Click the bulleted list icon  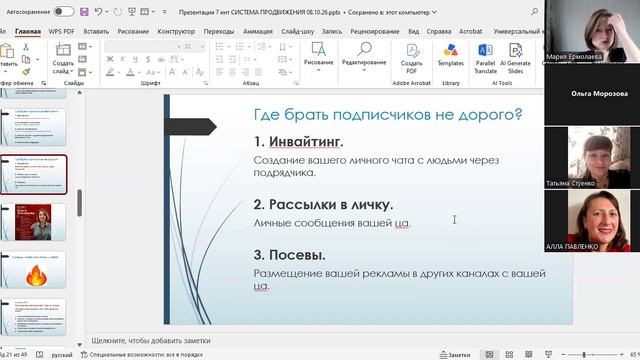pyautogui.click(x=219, y=47)
